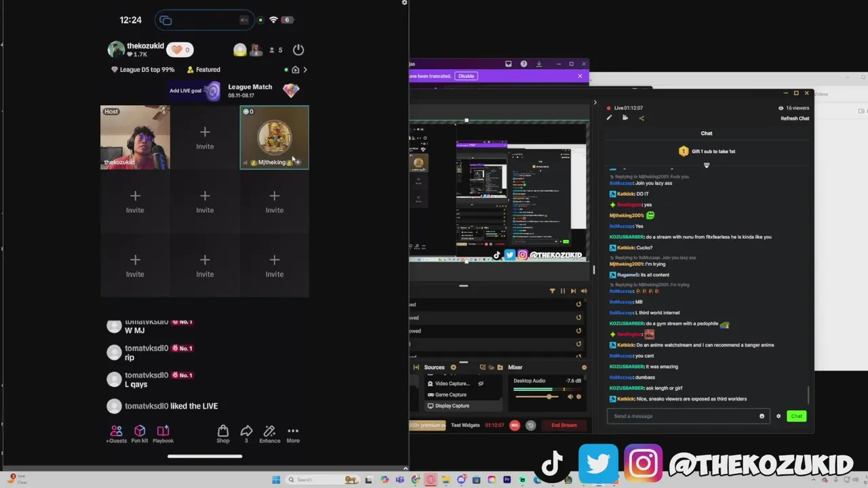This screenshot has height=488, width=868.
Task: Open the Playbook icon
Action: 163,434
